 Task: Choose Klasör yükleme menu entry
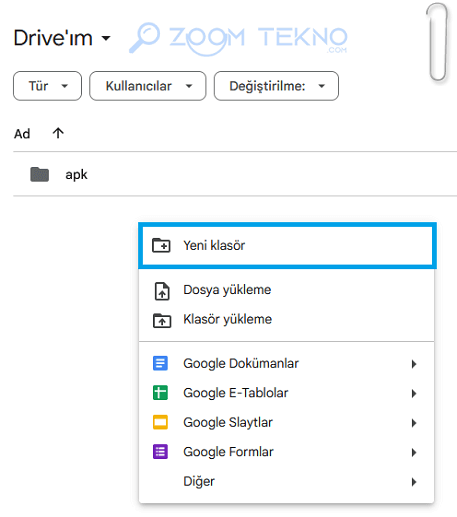[x=287, y=319]
